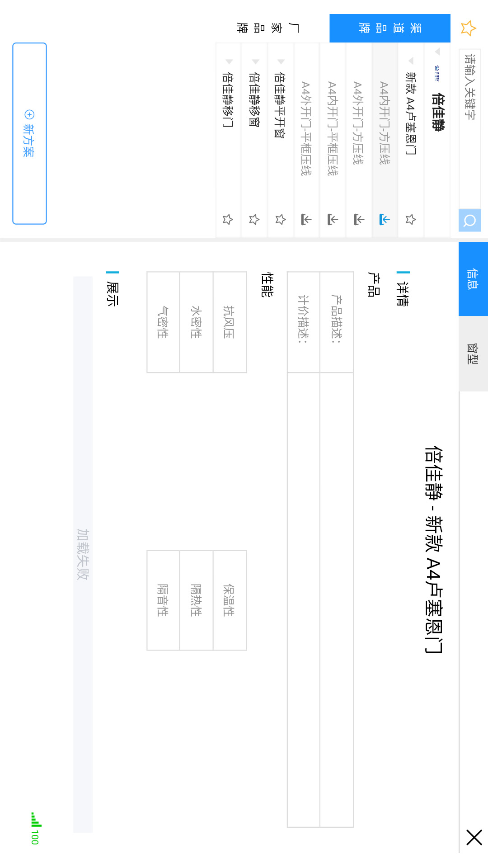The image size is (488, 868).
Task: Click download icon for A4外开门-方压线
Action: [x=359, y=220]
